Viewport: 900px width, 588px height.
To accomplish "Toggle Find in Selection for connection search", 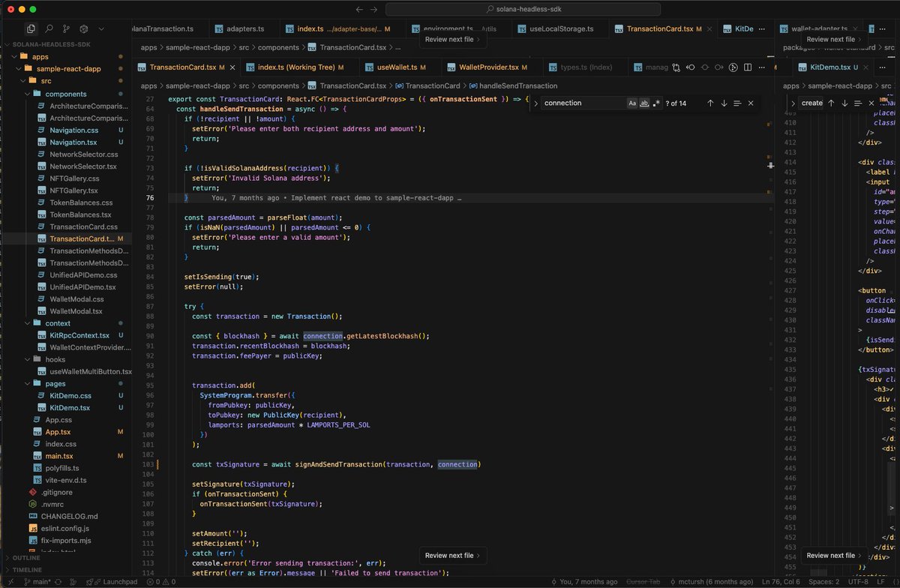I will (737, 103).
